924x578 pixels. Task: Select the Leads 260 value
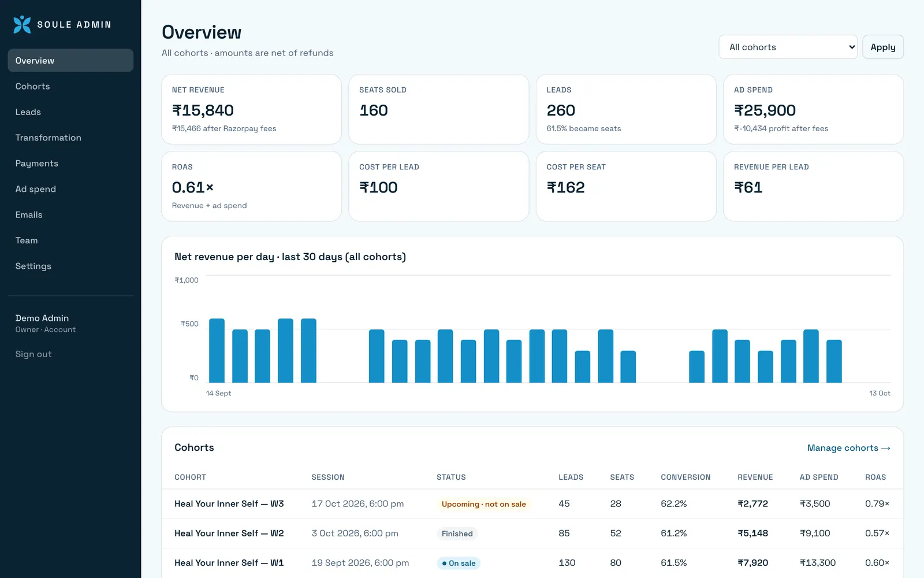[561, 110]
